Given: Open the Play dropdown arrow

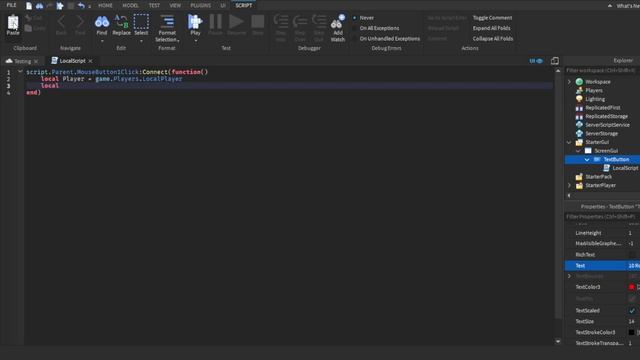Looking at the screenshot, I should coord(195,40).
